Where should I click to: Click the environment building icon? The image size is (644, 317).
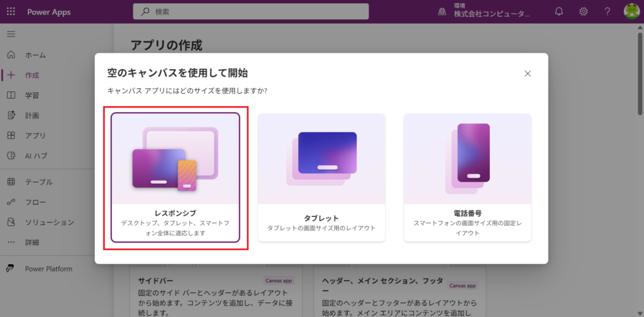[x=442, y=12]
